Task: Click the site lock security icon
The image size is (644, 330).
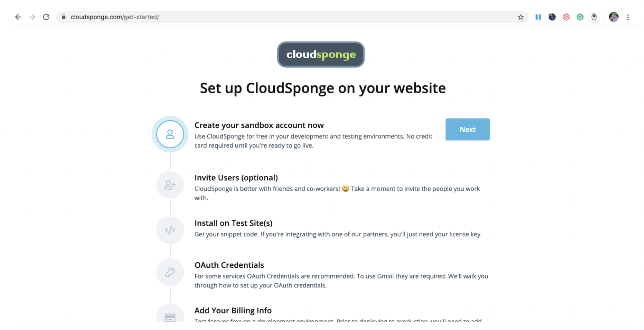Action: (x=64, y=17)
